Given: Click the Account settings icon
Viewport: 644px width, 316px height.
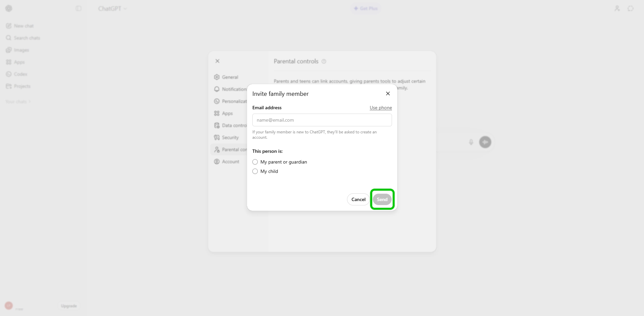Looking at the screenshot, I should pyautogui.click(x=217, y=162).
